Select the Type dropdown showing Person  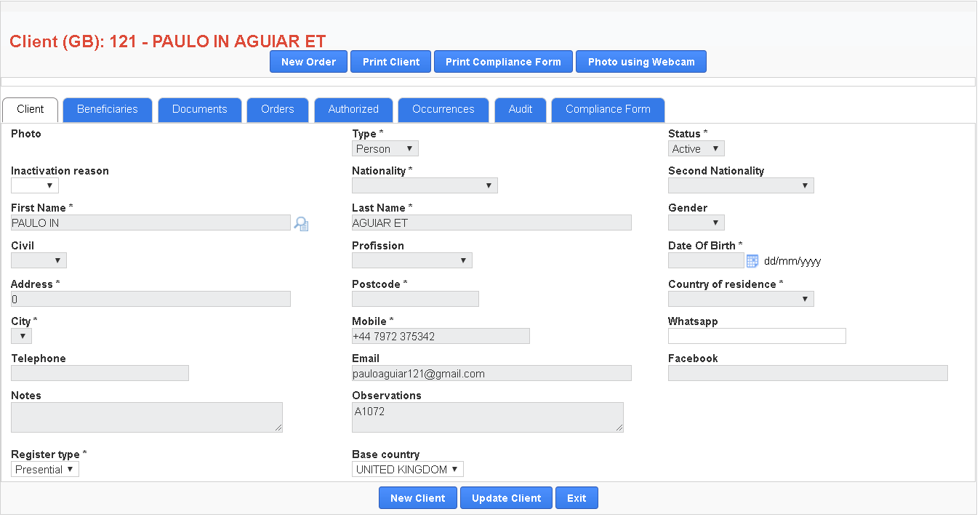pos(385,149)
